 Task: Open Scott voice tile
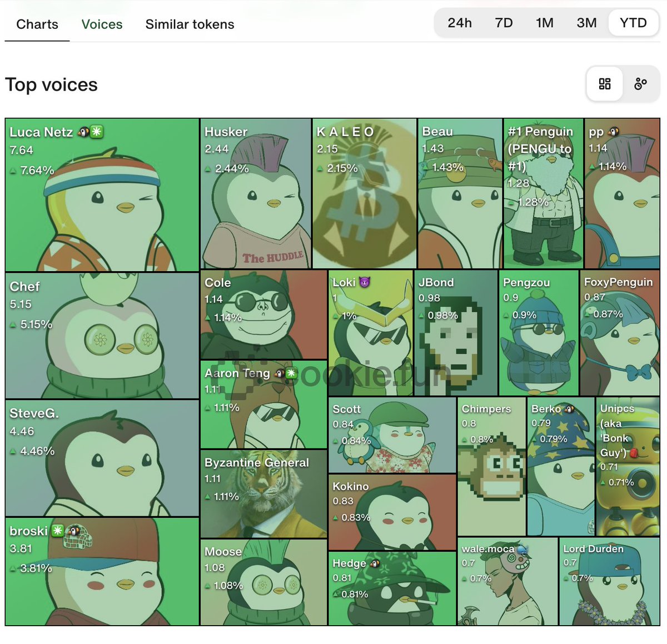[392, 435]
